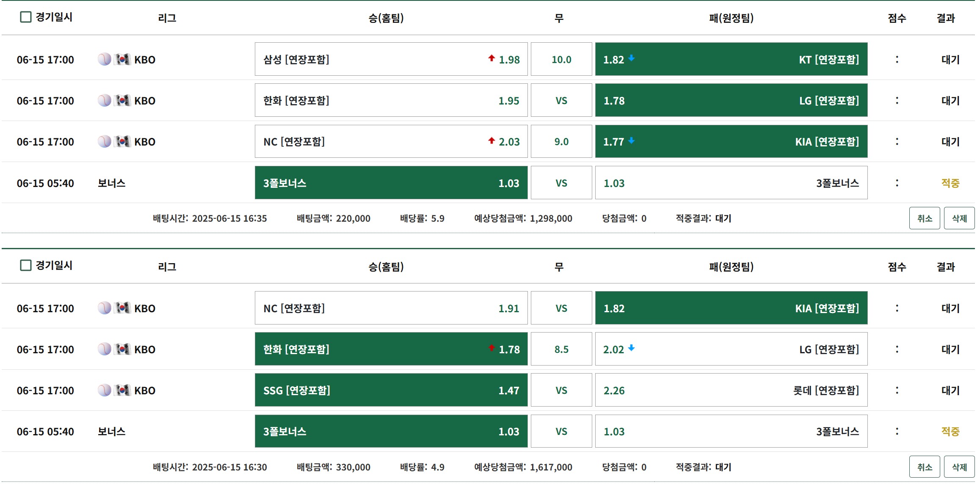Select the 롯데 [연장포함] 2.26 away odds cell

click(731, 390)
